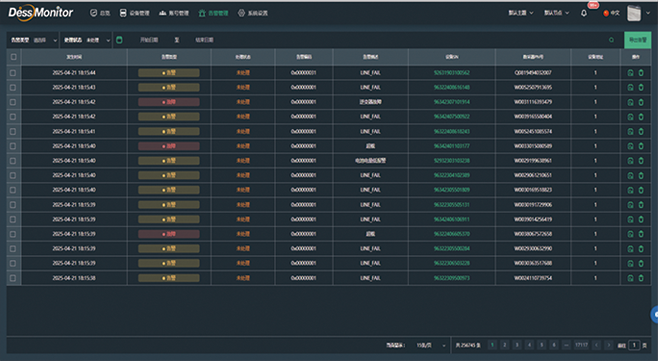Click the process icon in the W0031116395479 row
Viewport: 658px width, 361px height.
pos(630,102)
